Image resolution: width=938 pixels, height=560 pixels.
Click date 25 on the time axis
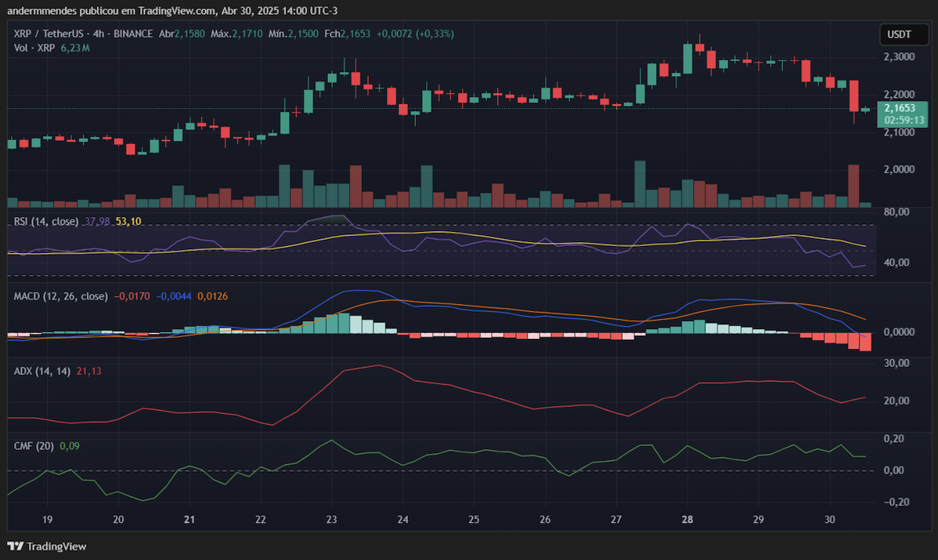pos(474,519)
